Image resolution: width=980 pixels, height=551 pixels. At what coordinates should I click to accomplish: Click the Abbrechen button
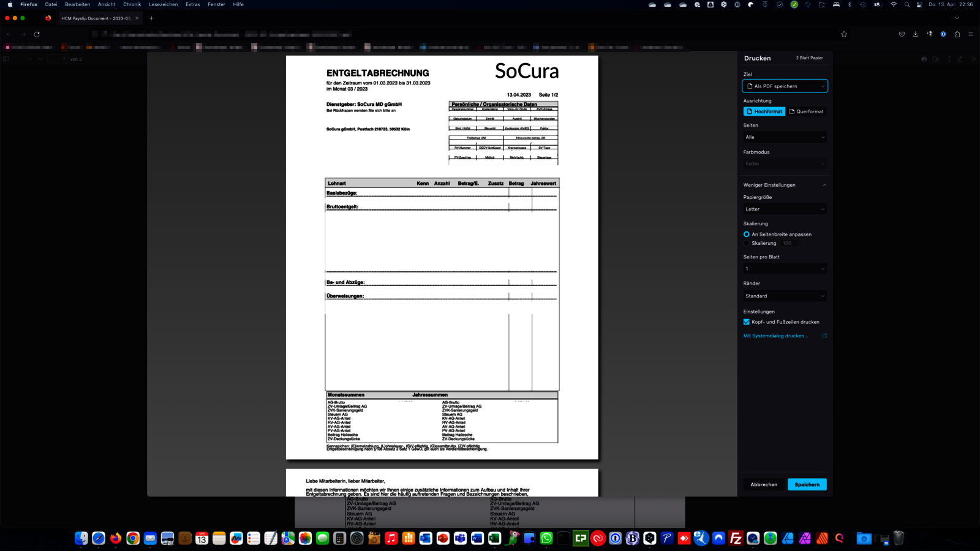pos(764,484)
